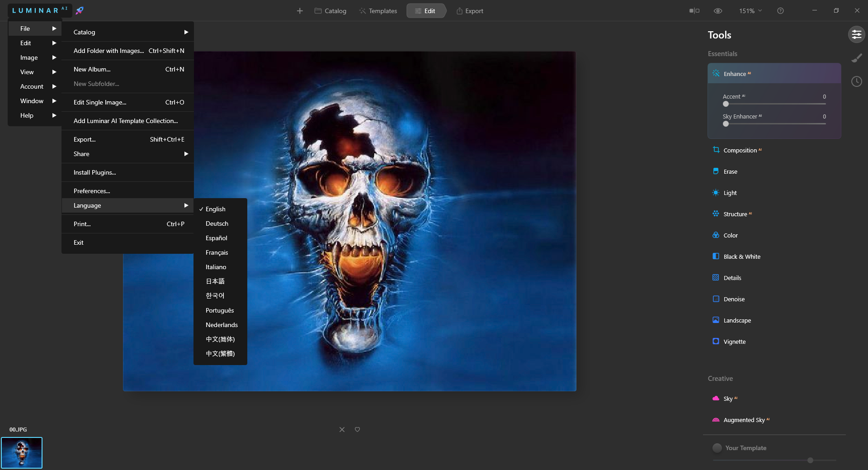Click the Accent AI slider handle
The width and height of the screenshot is (868, 470).
tap(726, 104)
